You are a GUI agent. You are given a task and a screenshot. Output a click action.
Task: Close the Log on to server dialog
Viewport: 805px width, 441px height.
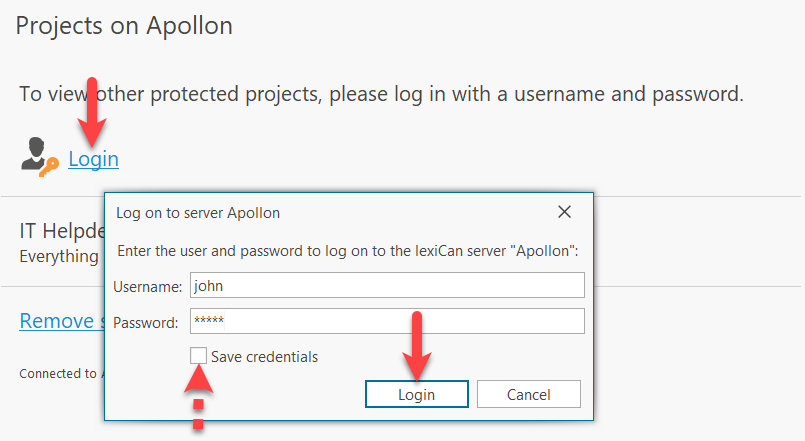pyautogui.click(x=564, y=212)
